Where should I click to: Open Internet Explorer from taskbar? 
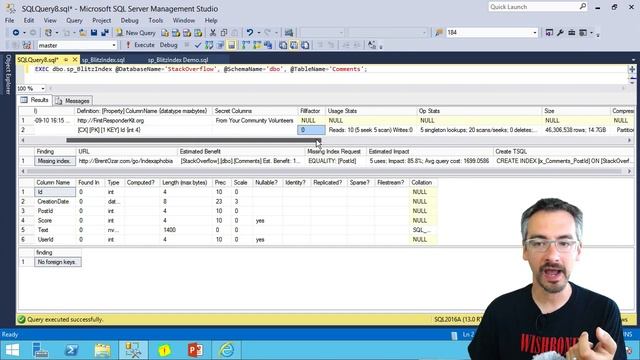point(226,350)
